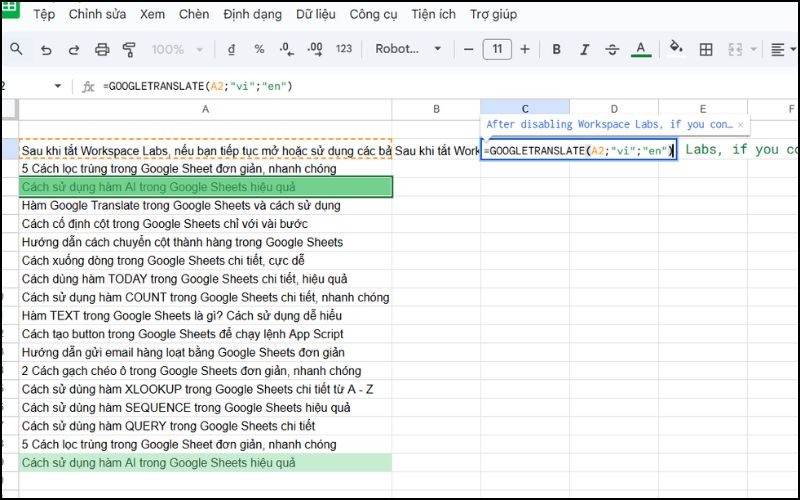Toggle italic formatting
The height and width of the screenshot is (500, 800).
click(585, 49)
